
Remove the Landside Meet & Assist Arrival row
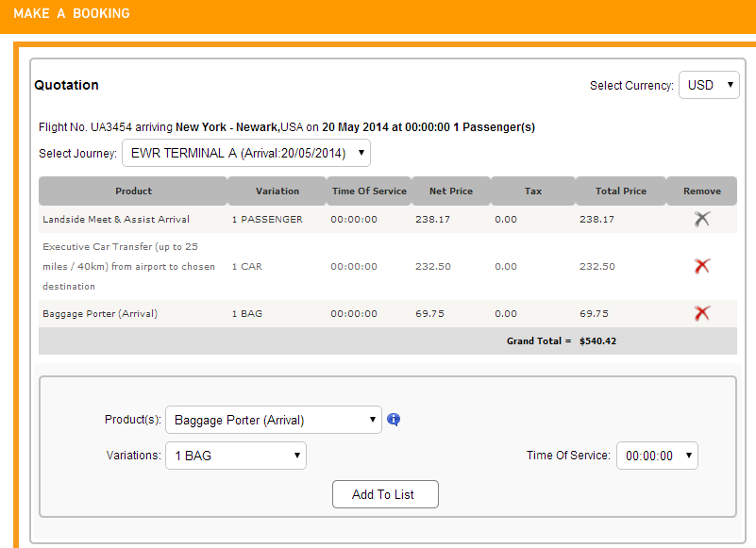(x=702, y=220)
